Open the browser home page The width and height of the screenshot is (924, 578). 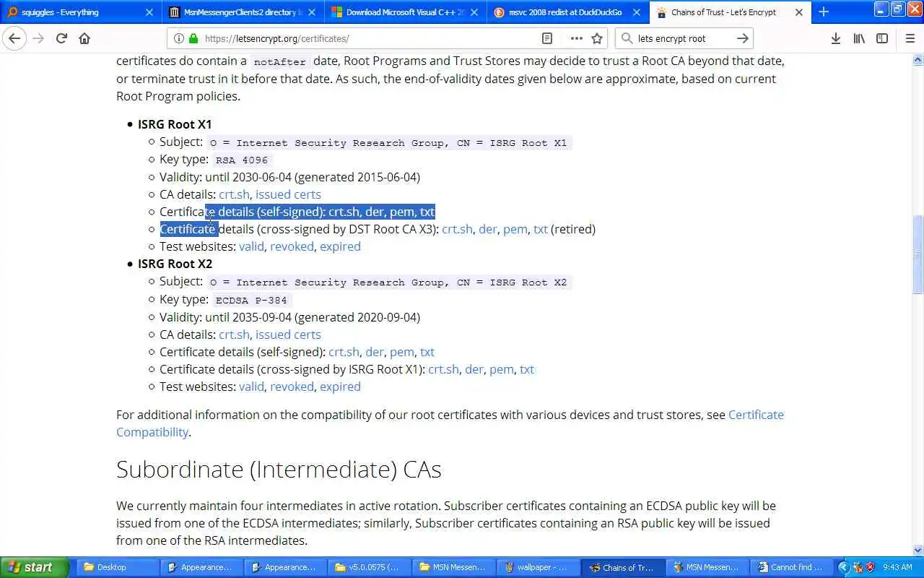point(84,38)
